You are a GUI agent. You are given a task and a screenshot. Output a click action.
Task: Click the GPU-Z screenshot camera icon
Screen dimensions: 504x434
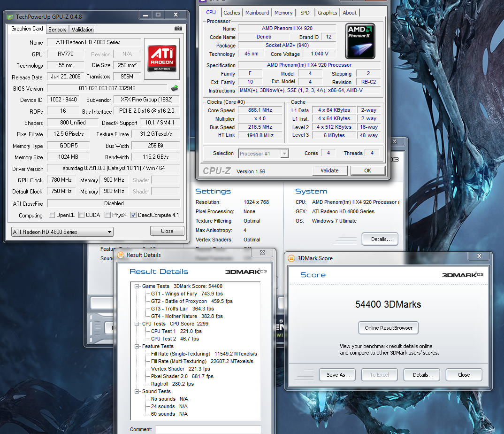(x=178, y=29)
